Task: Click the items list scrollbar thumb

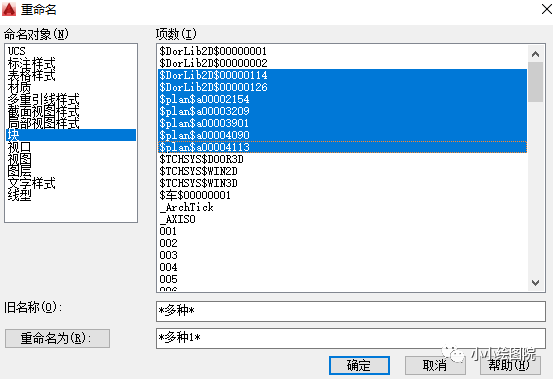Action: pos(535,82)
